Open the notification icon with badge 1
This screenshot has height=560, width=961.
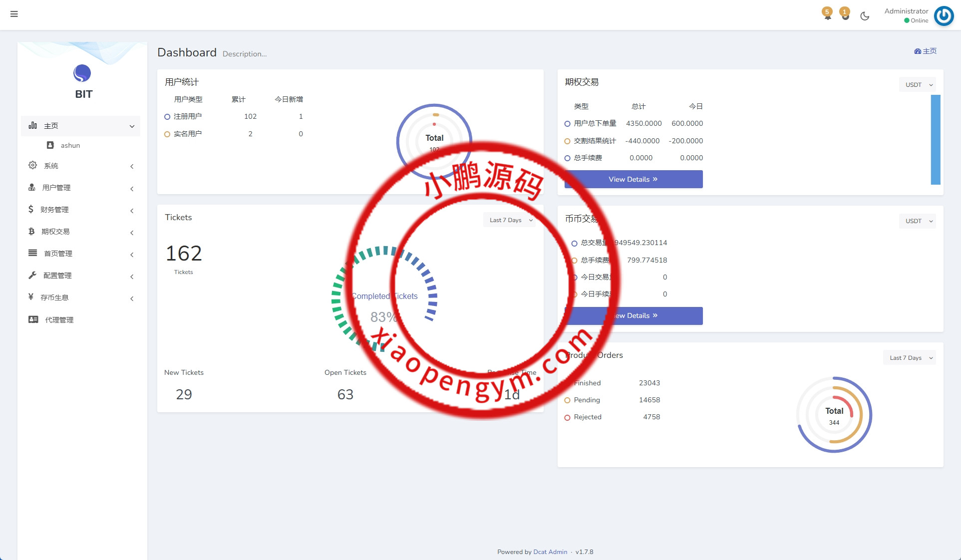pyautogui.click(x=845, y=14)
